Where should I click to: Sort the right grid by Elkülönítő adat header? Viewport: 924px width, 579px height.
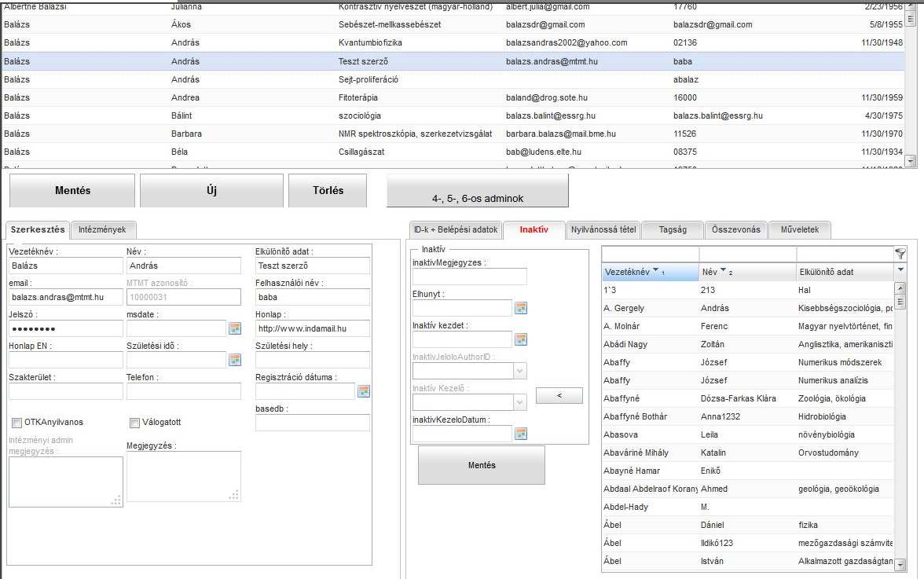[x=845, y=272]
